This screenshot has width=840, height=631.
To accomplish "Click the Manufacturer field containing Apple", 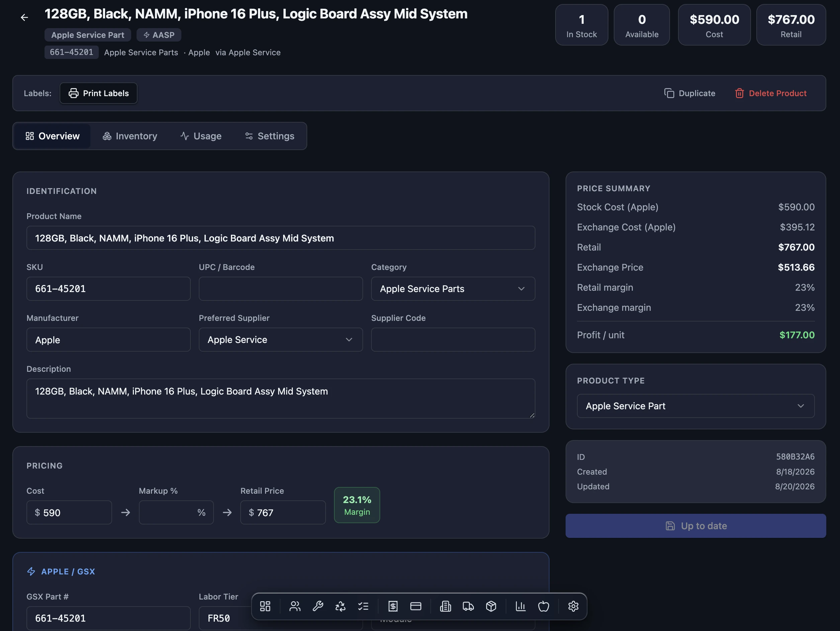I will click(108, 340).
